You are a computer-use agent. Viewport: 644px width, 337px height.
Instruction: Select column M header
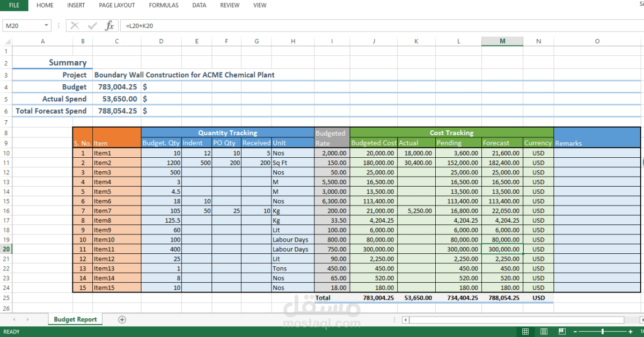point(502,41)
